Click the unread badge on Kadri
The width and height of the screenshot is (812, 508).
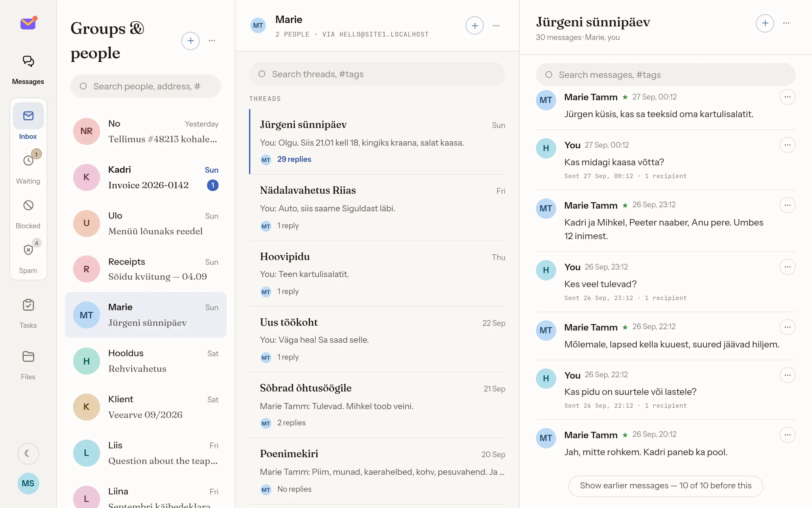212,185
